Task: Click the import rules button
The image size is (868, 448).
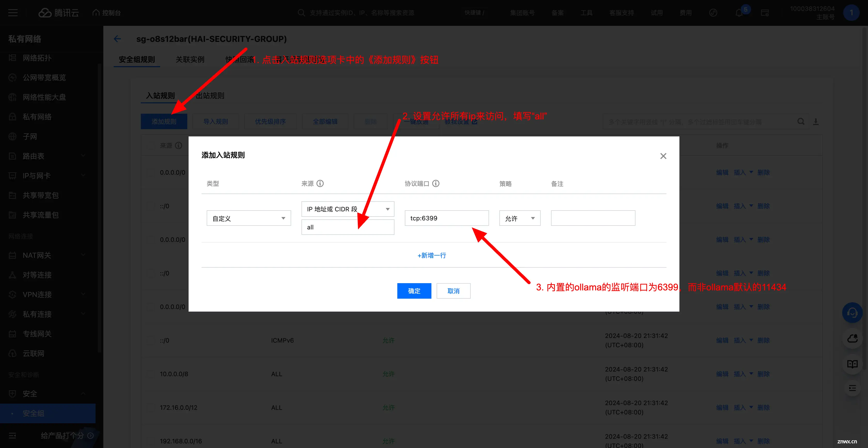Action: (x=216, y=122)
